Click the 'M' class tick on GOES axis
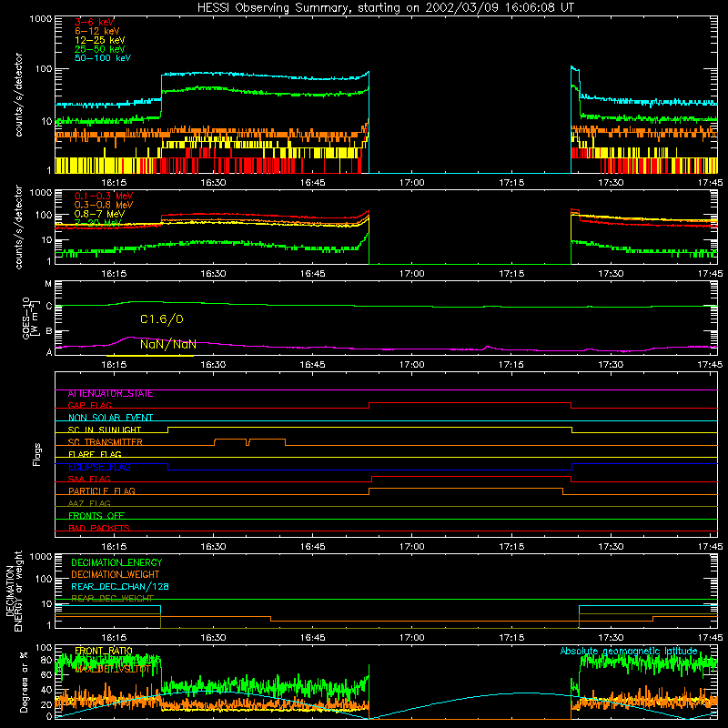Viewport: 728px width, 728px height. (48, 284)
